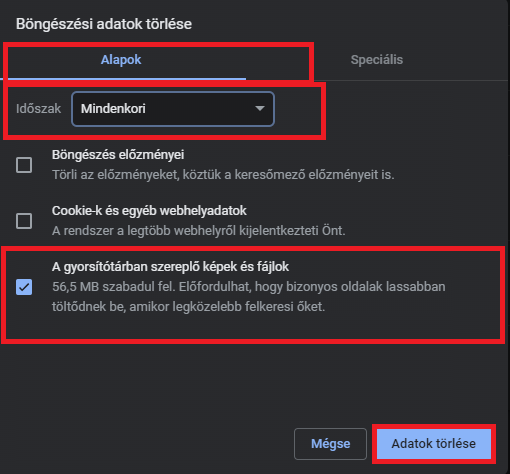This screenshot has width=510, height=474.
Task: Open the Speciális tab
Action: (377, 60)
